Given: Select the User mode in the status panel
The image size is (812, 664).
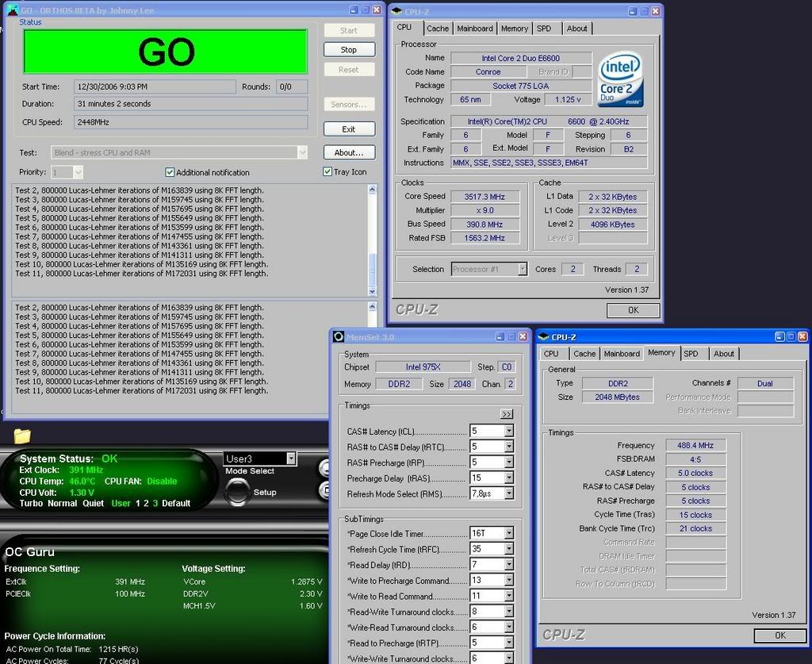Looking at the screenshot, I should [121, 503].
